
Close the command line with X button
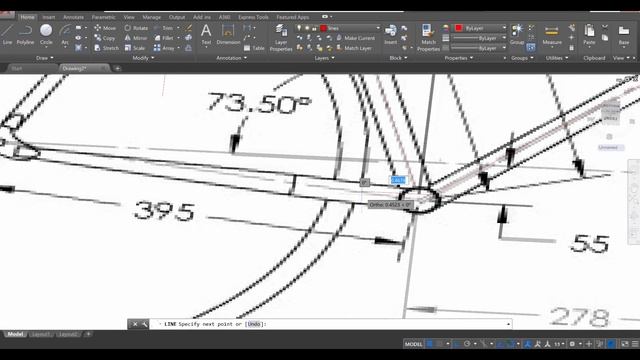pyautogui.click(x=135, y=324)
